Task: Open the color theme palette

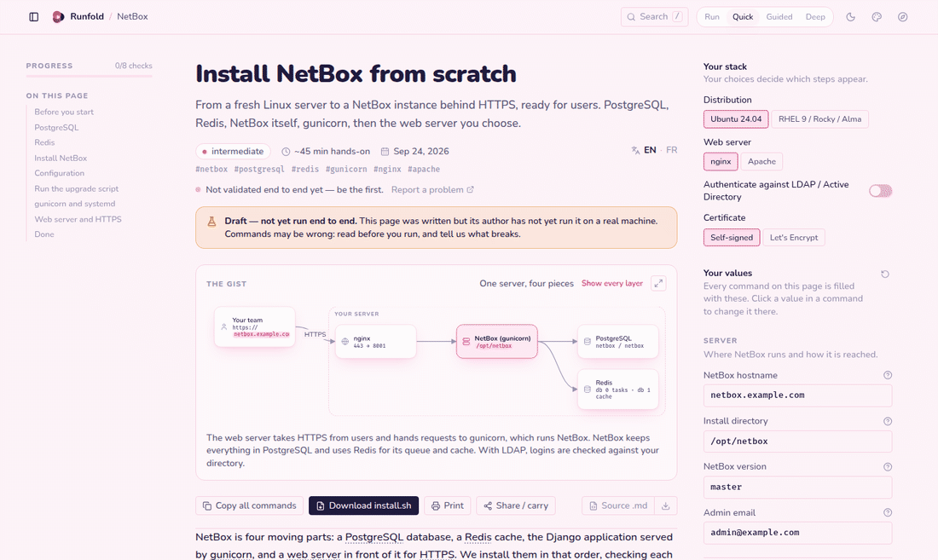Action: (877, 17)
